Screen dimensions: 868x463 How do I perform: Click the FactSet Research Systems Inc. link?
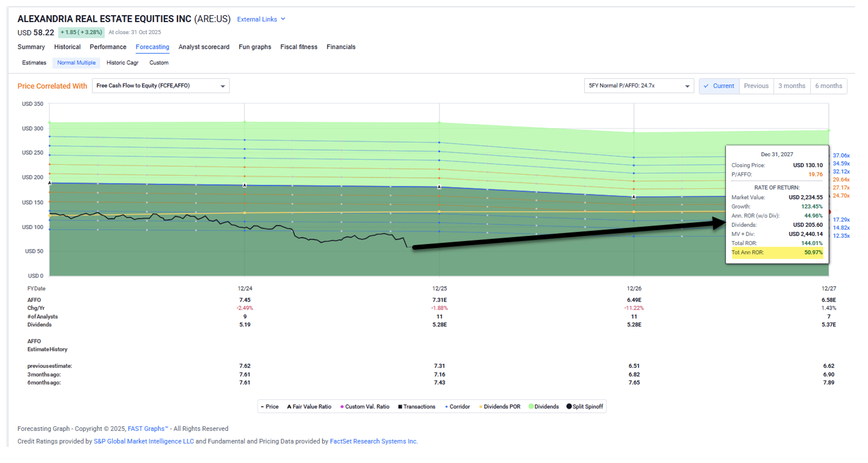(373, 441)
